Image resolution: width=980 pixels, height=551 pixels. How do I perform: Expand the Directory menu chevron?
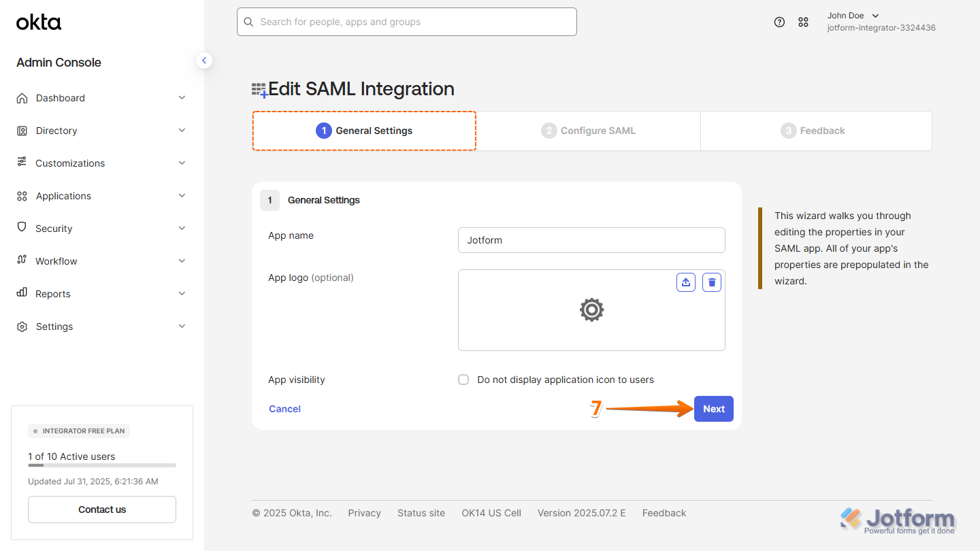182,131
